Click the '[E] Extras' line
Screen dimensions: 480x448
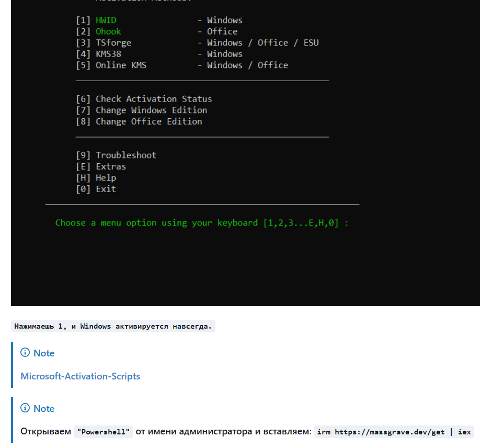pyautogui.click(x=101, y=167)
